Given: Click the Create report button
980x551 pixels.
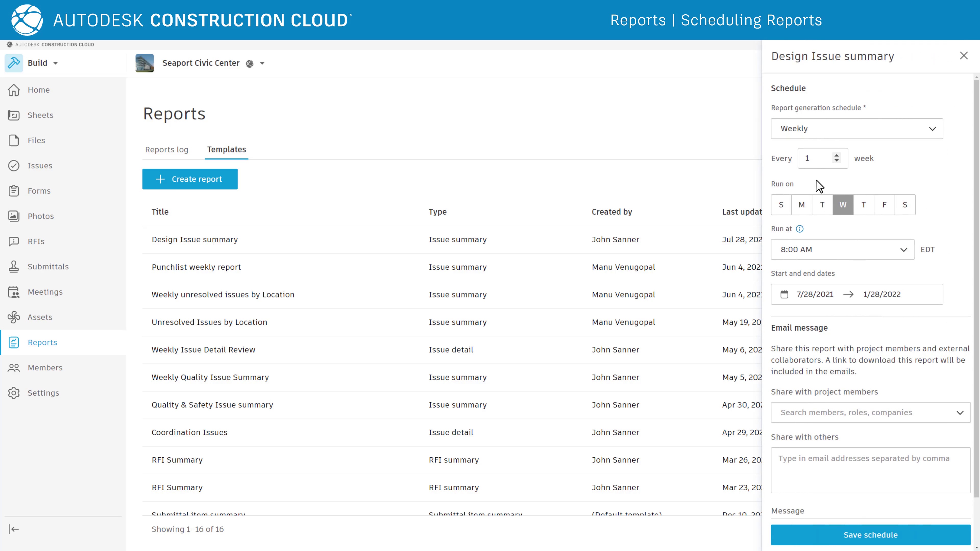Looking at the screenshot, I should pyautogui.click(x=189, y=179).
